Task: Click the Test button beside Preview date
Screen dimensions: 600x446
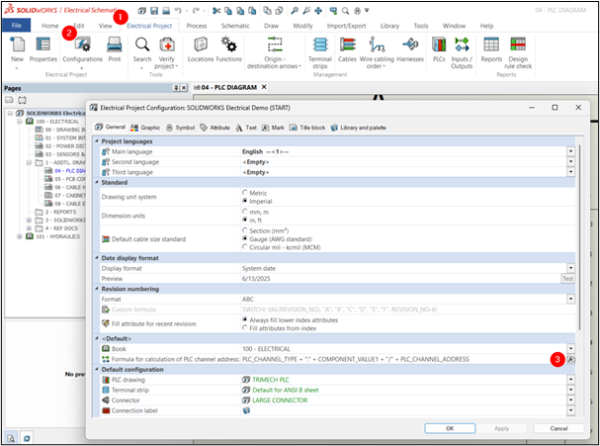Action: [x=568, y=278]
